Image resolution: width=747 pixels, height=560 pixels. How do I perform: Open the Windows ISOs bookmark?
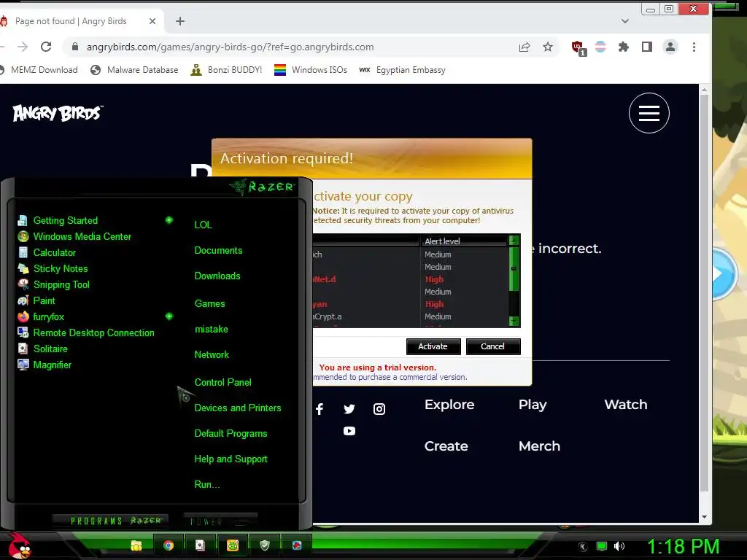[311, 70]
